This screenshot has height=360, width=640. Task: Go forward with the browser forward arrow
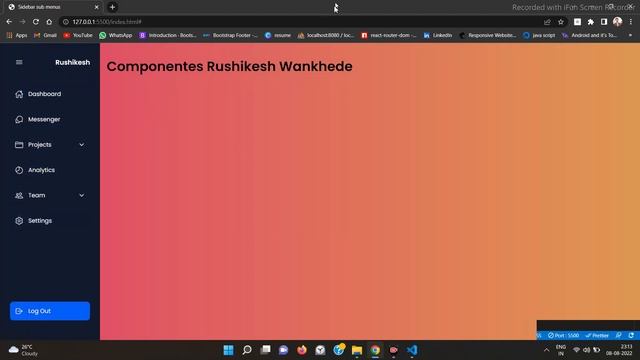pyautogui.click(x=22, y=22)
